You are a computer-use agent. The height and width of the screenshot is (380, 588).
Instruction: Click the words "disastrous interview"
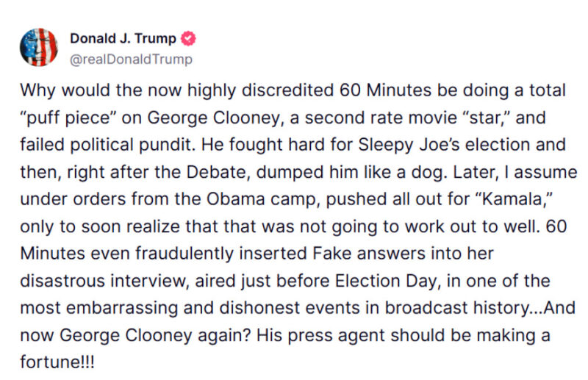104,282
